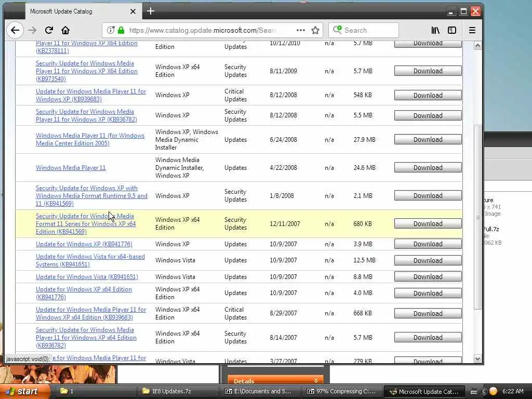Download the 5.5 MB security update
532x399 pixels.
[428, 116]
